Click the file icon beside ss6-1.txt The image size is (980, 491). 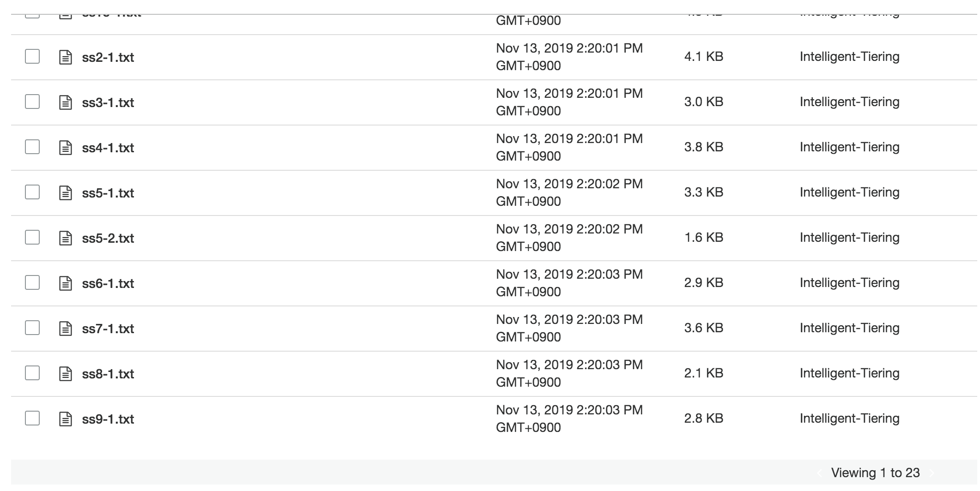pyautogui.click(x=66, y=283)
